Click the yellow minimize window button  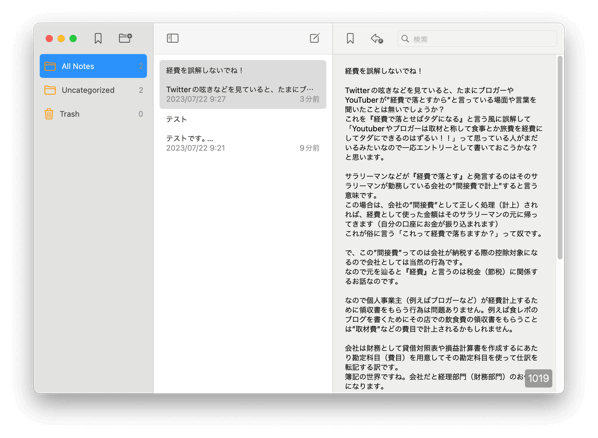coord(61,39)
